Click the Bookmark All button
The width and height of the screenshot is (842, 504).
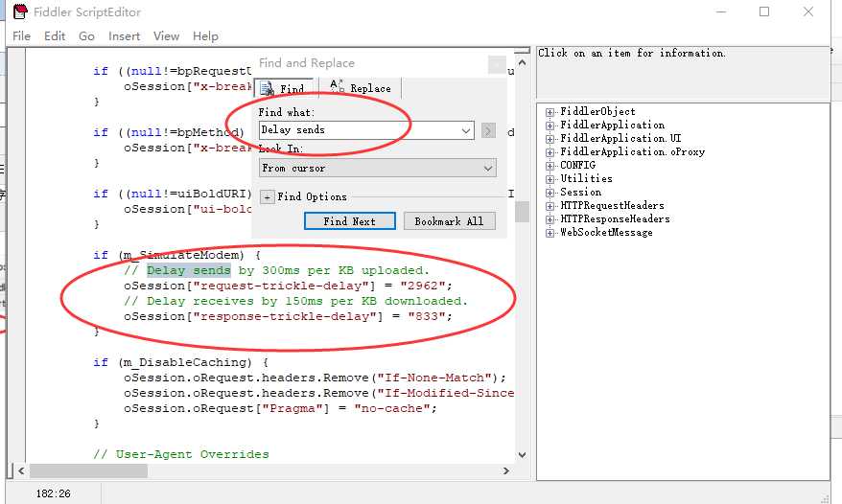(449, 221)
